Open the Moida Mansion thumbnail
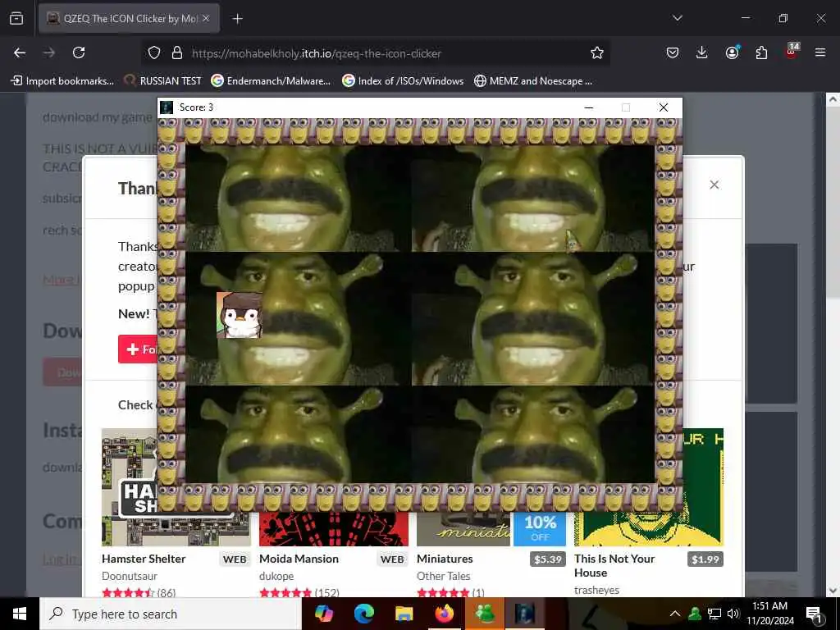 [x=334, y=529]
